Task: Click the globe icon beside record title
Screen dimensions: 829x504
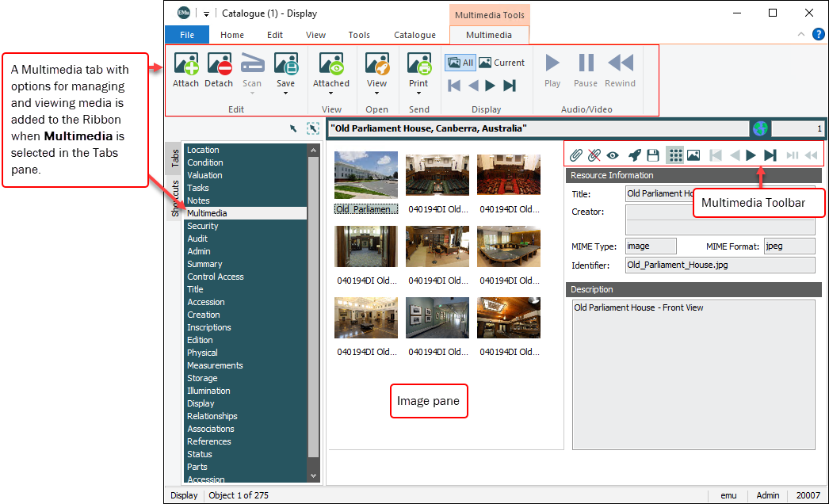Action: coord(760,128)
